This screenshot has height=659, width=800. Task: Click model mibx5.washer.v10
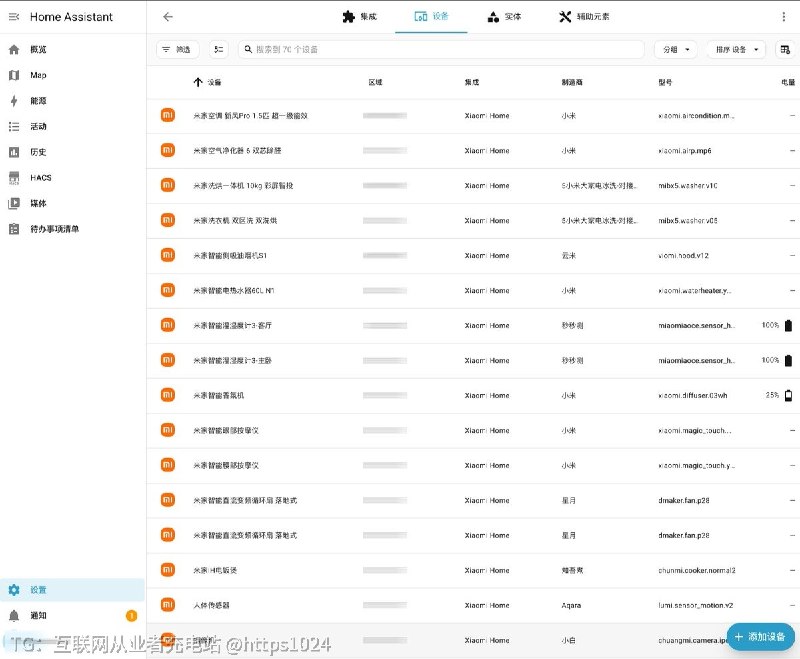click(x=688, y=186)
